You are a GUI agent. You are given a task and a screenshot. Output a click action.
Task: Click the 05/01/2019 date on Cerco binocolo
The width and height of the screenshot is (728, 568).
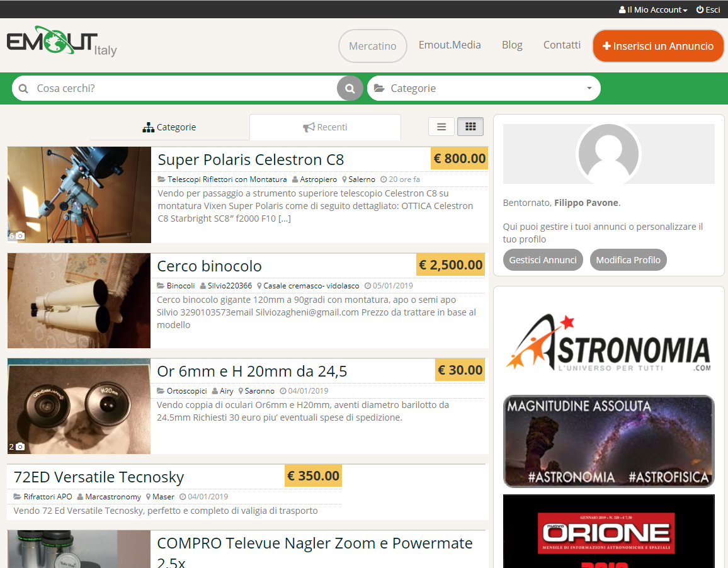pyautogui.click(x=389, y=286)
